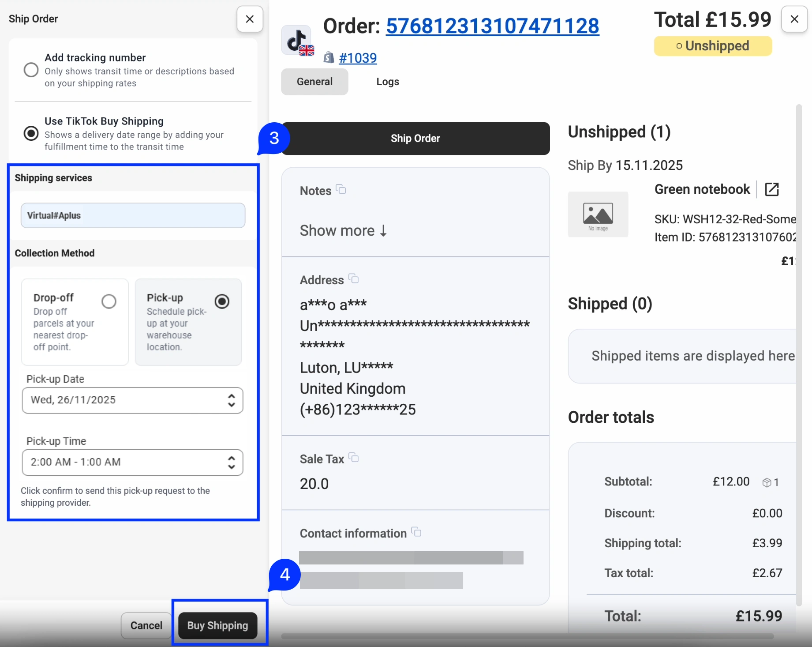
Task: Open the Pick-up Date dropdown
Action: click(x=132, y=400)
